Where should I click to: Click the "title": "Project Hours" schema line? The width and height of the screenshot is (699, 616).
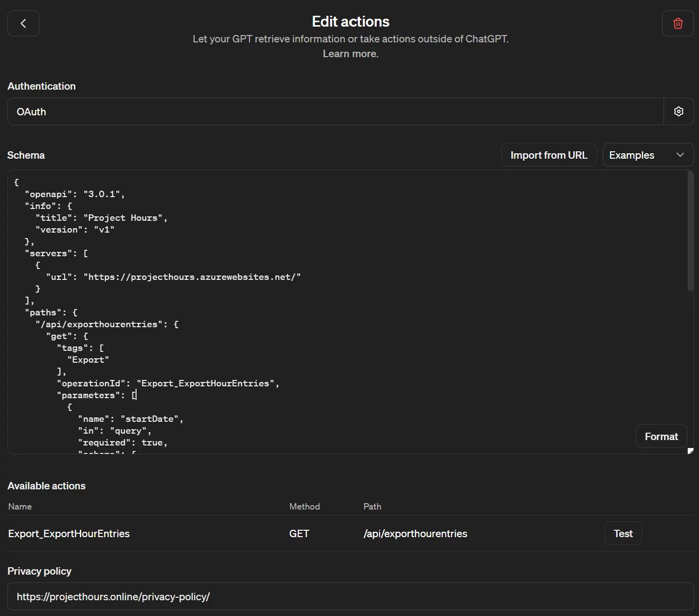coord(102,218)
